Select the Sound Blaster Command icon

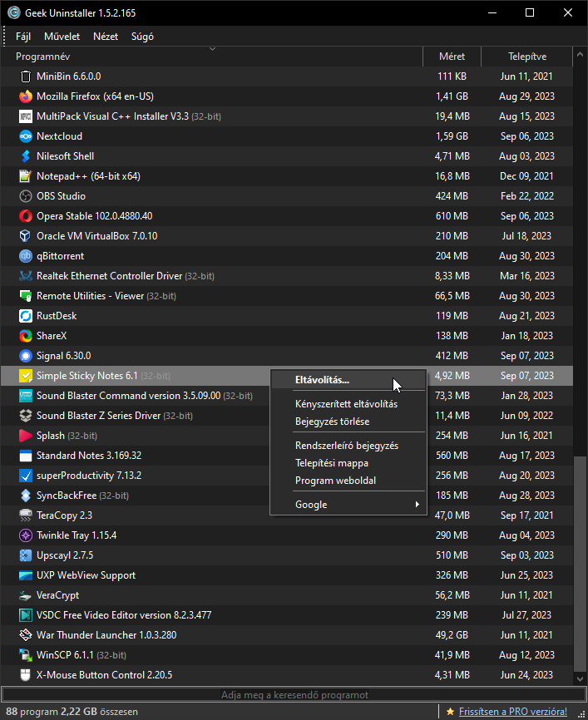(26, 396)
